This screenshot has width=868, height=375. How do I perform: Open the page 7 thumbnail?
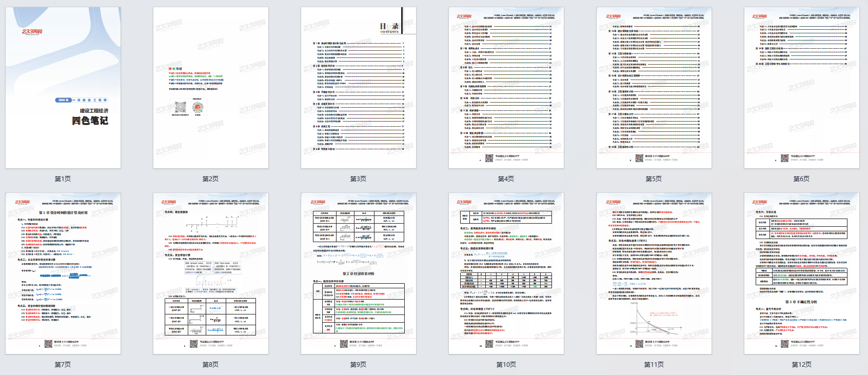pos(63,273)
